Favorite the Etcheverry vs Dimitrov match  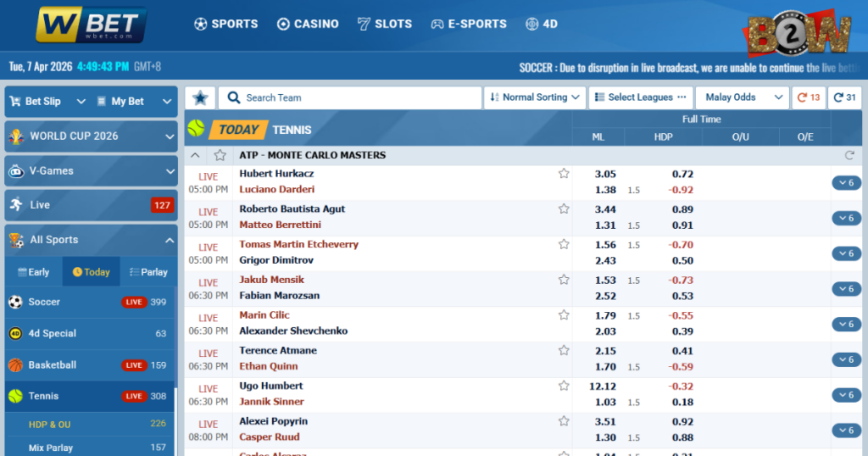click(x=564, y=245)
